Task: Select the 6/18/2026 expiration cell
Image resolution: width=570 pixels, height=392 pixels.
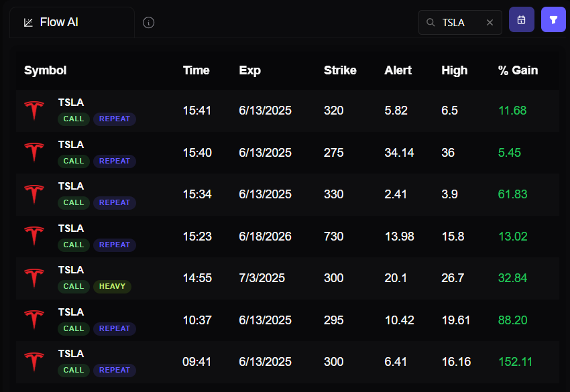Action: 265,237
